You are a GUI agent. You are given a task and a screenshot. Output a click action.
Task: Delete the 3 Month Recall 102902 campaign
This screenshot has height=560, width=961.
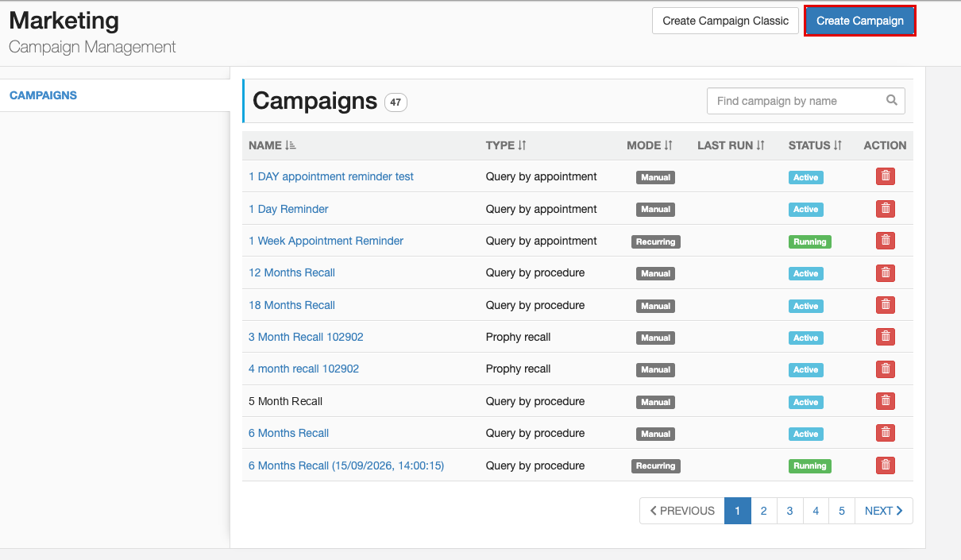coord(886,337)
